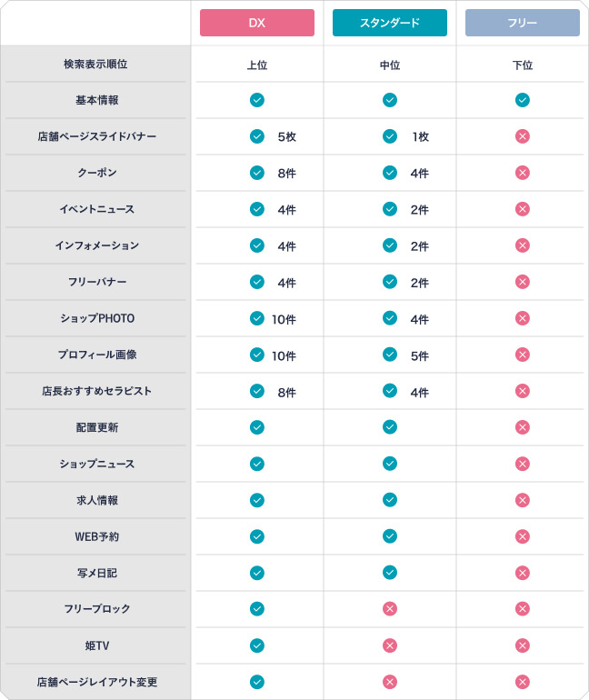The image size is (589, 700).
Task: Select the DX plan header
Action: (x=257, y=23)
